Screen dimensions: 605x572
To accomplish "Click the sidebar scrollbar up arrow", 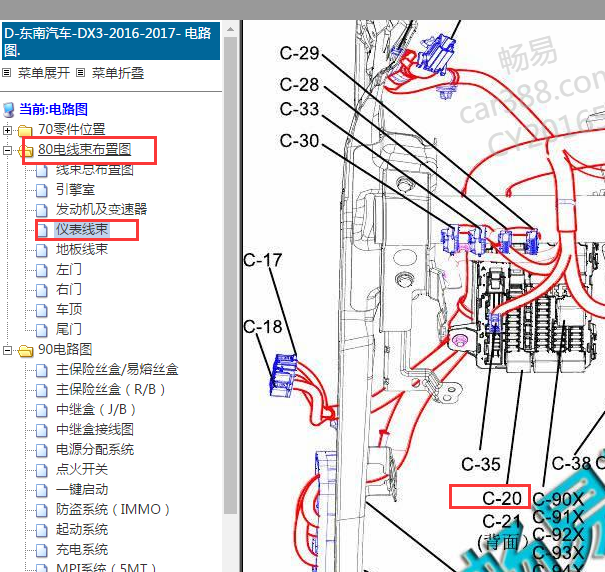I will click(x=230, y=29).
